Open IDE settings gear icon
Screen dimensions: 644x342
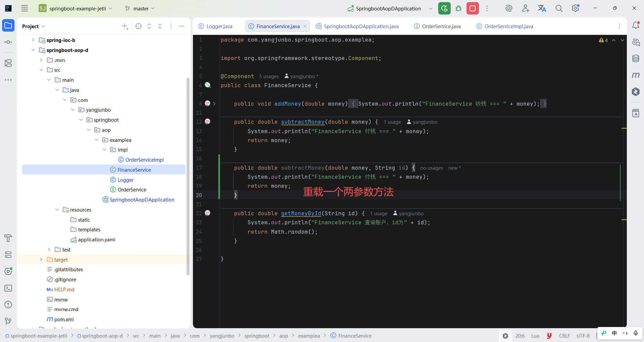click(x=576, y=8)
